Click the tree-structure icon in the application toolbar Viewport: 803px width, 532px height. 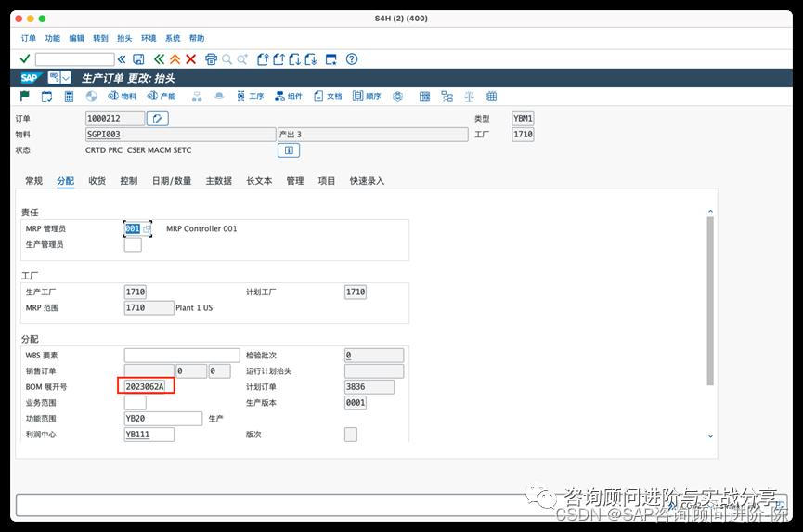pyautogui.click(x=447, y=97)
